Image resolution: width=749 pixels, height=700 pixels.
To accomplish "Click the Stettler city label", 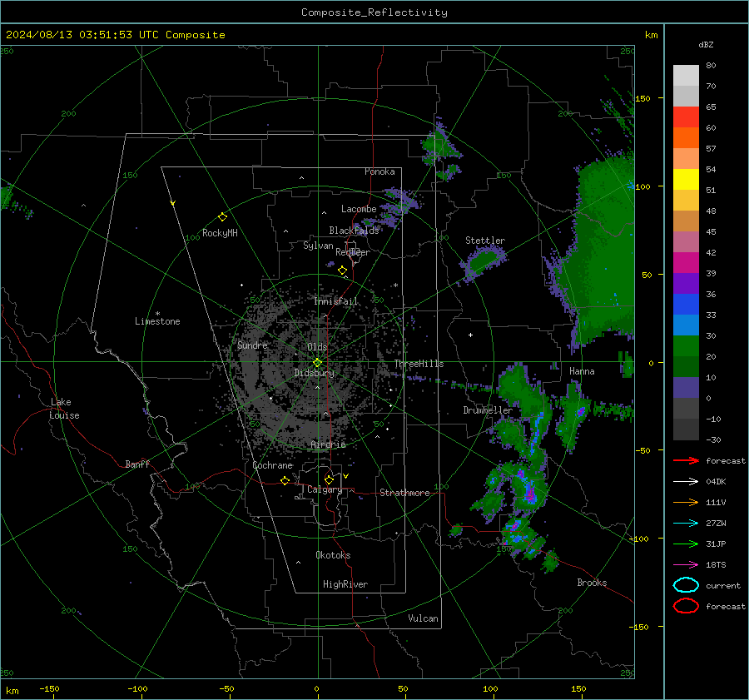I will pos(485,241).
